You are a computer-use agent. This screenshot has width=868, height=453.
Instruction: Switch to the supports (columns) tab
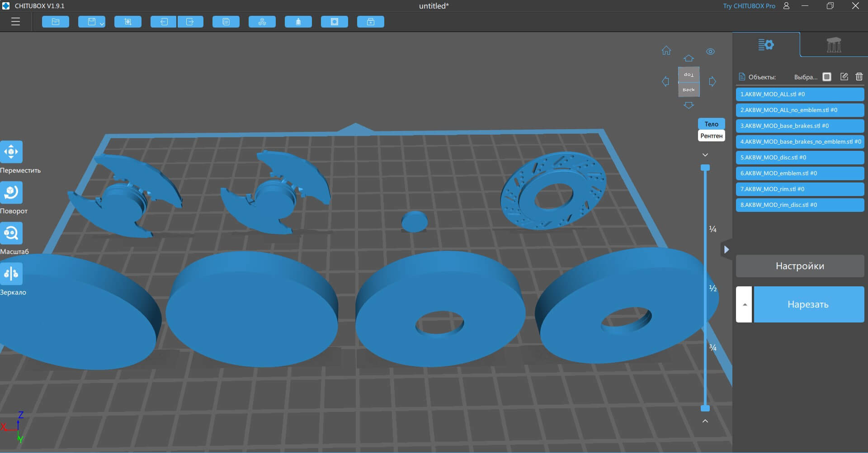click(x=834, y=45)
